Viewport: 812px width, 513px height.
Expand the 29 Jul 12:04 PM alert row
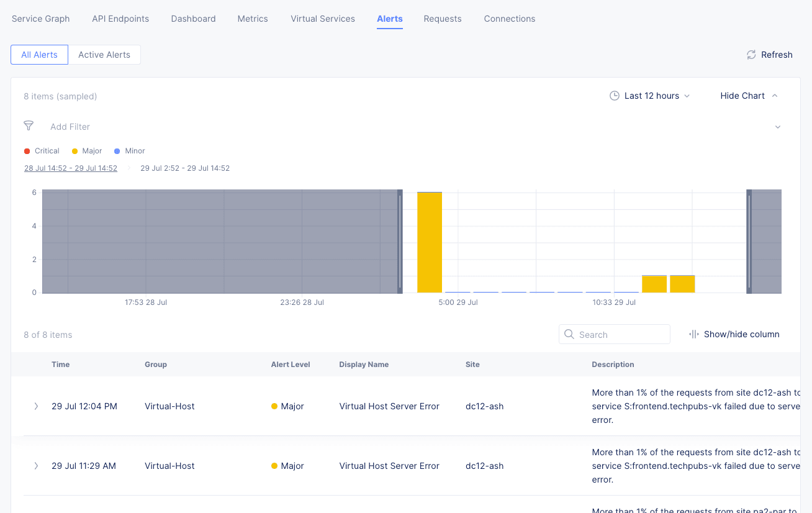point(36,406)
